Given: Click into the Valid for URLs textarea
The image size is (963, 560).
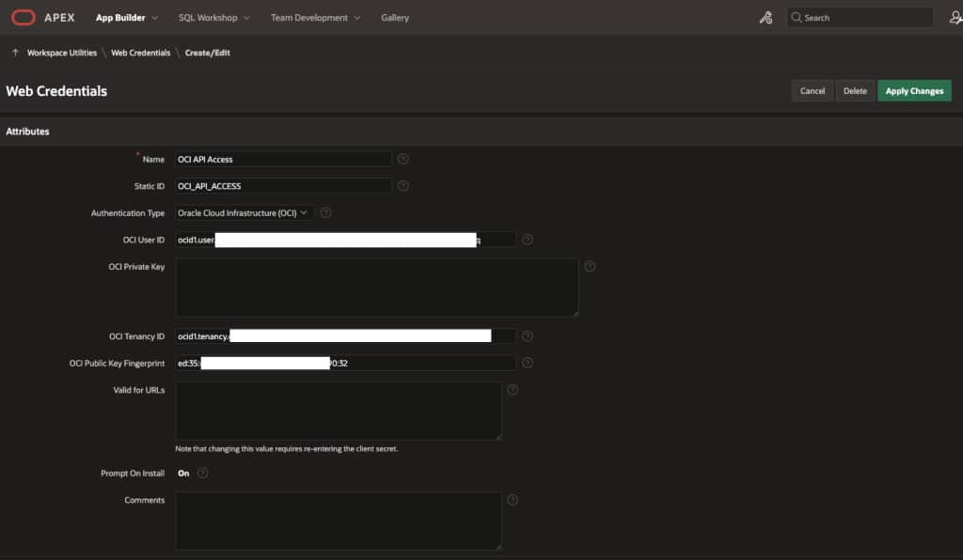Looking at the screenshot, I should 339,411.
